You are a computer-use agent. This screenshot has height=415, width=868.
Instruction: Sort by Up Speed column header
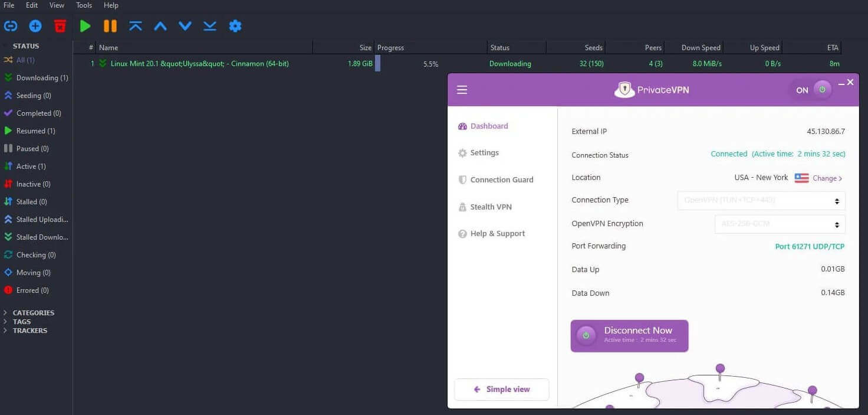[x=752, y=48]
